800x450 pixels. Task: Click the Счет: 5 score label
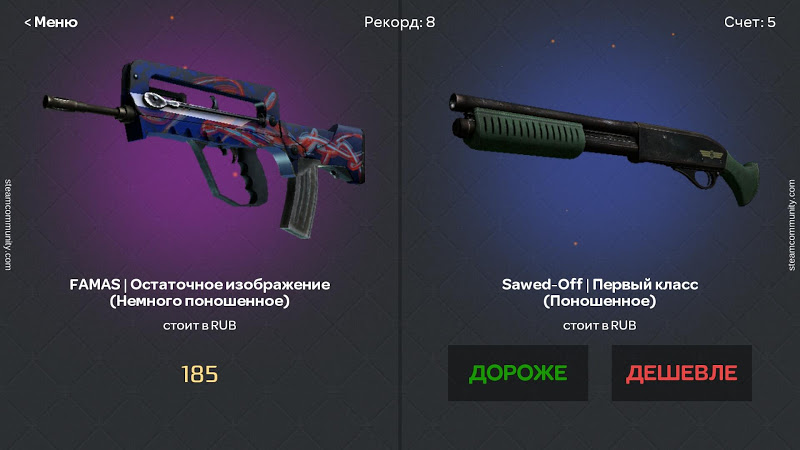(x=749, y=22)
